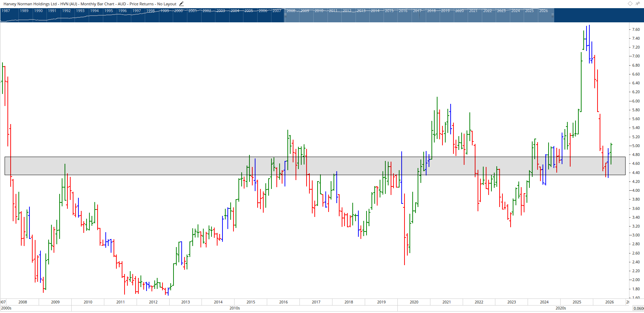Click the pin icon at top right

click(638, 4)
